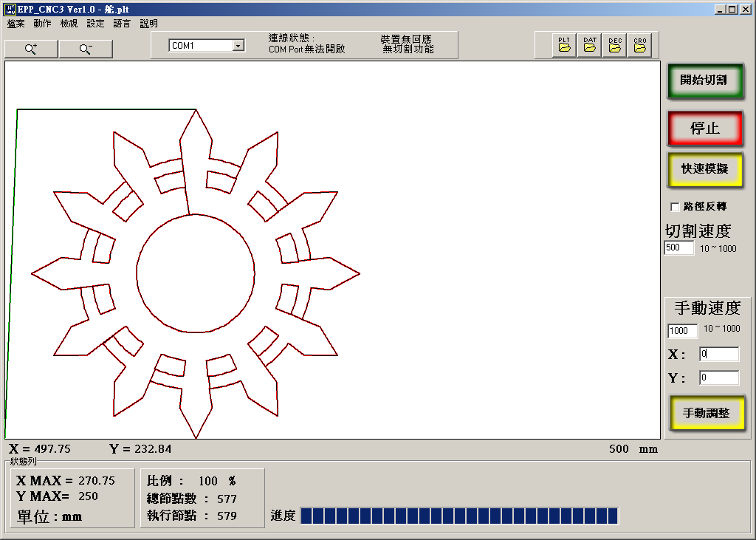The width and height of the screenshot is (756, 540).
Task: Focus the 切割速度 input showing 500
Action: point(679,247)
